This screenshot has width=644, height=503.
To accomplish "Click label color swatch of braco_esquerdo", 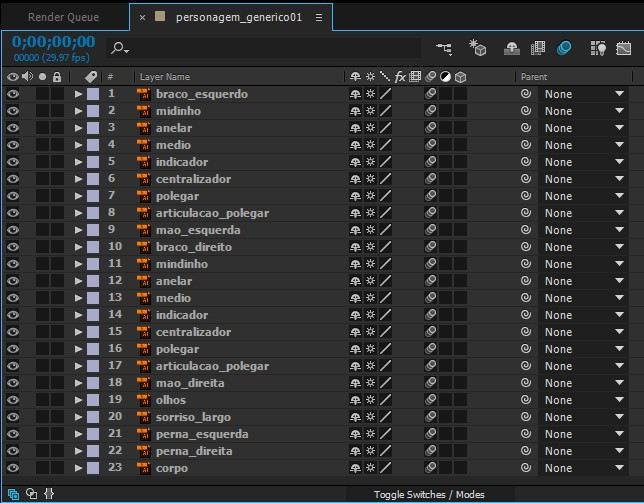I will 93,94.
